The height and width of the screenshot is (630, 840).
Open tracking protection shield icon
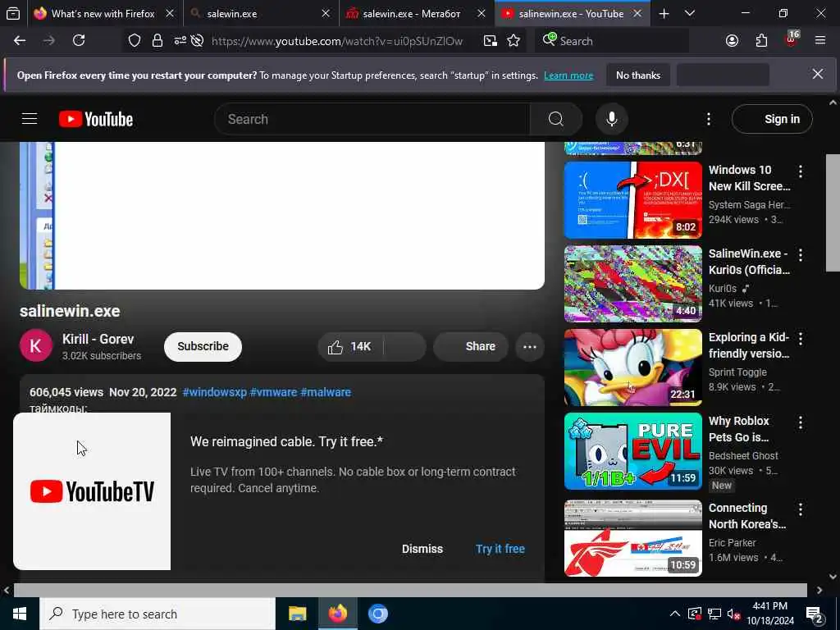point(135,41)
